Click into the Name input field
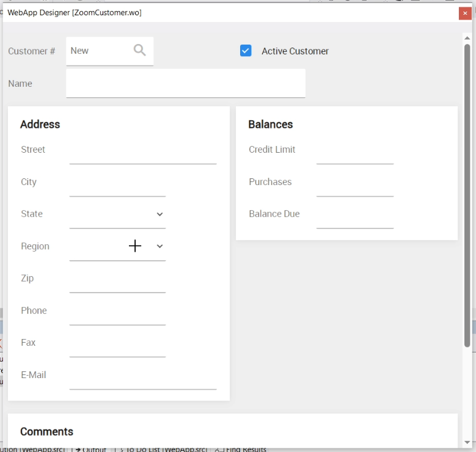Image resolution: width=476 pixels, height=452 pixels. tap(185, 84)
